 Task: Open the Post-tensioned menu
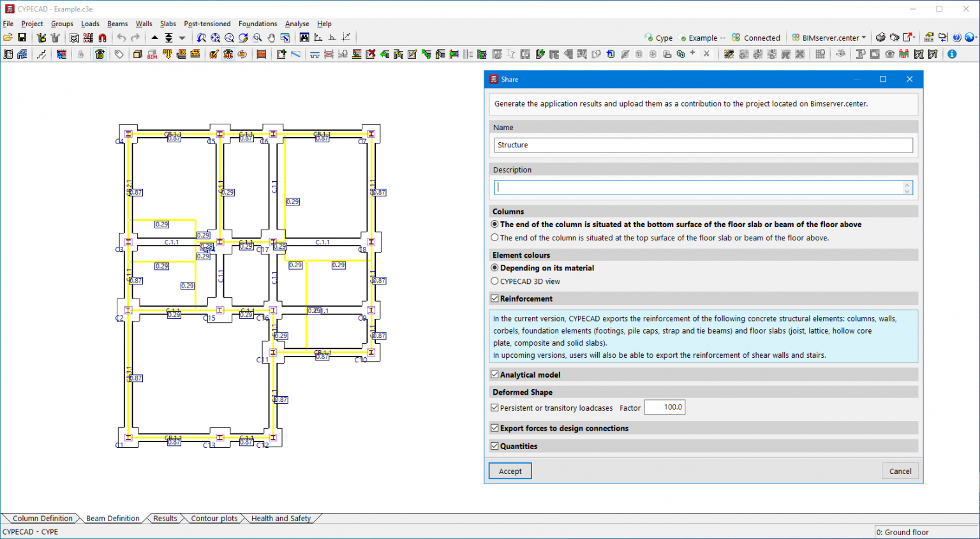tap(207, 24)
